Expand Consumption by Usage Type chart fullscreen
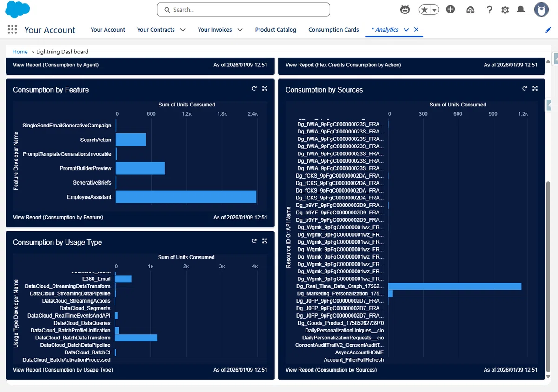Screen dimensions: 558x392 (x=265, y=241)
